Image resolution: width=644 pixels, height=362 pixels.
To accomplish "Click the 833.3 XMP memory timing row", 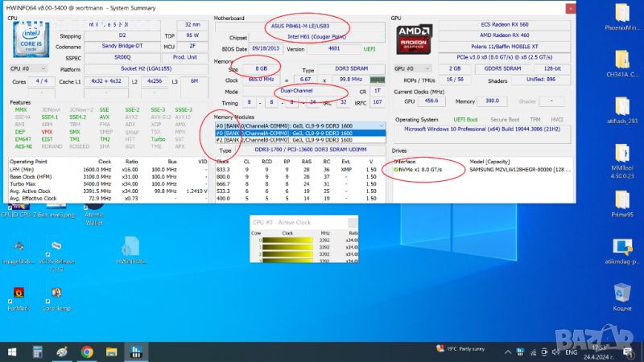I will pyautogui.click(x=300, y=170).
